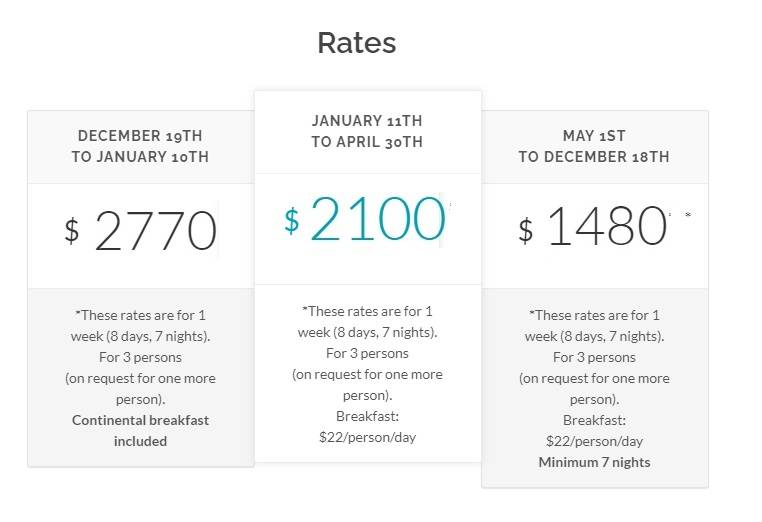Click the teal dollar sign beside 2100

(292, 221)
